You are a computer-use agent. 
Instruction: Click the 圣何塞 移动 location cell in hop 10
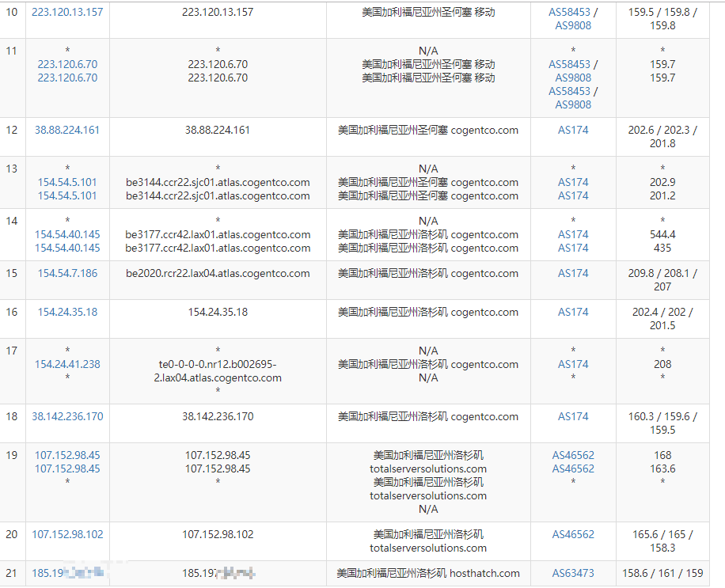click(428, 12)
